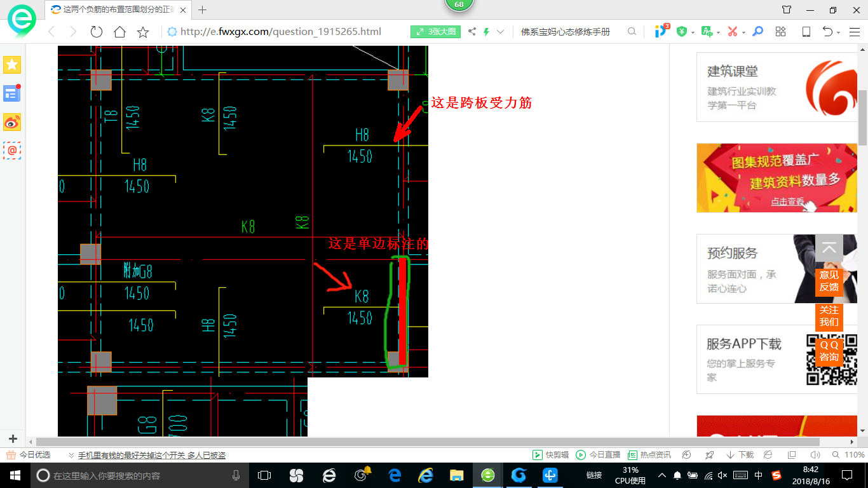Expand the scissors screenshot dropdown arrow
The image size is (868, 488).
[x=743, y=32]
